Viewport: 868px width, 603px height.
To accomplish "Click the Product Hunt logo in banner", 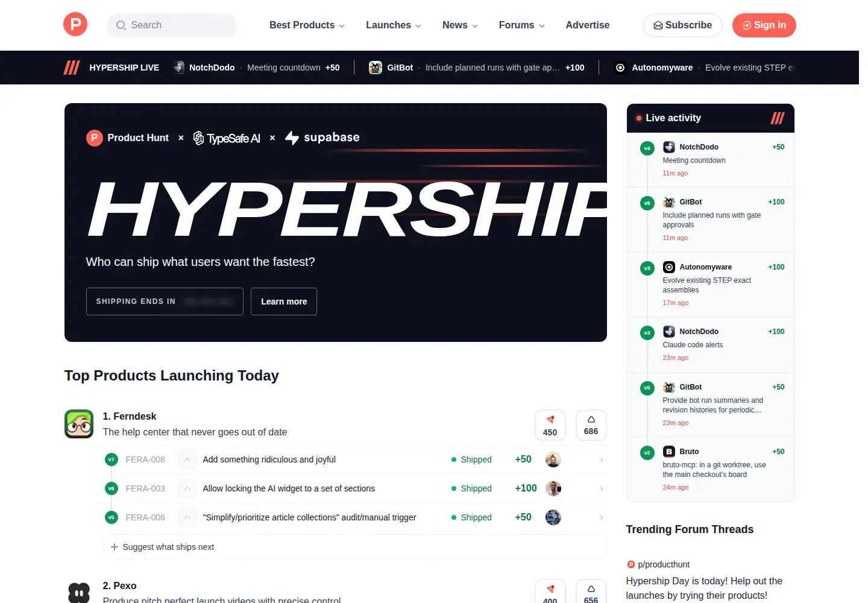I will [128, 138].
